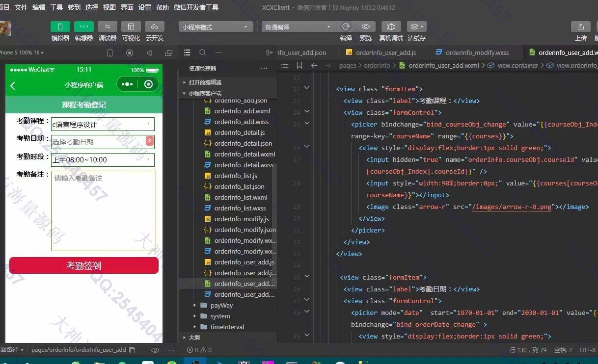The width and height of the screenshot is (598, 364).
Task: Click the editor navigate forward arrow
Action: click(328, 65)
